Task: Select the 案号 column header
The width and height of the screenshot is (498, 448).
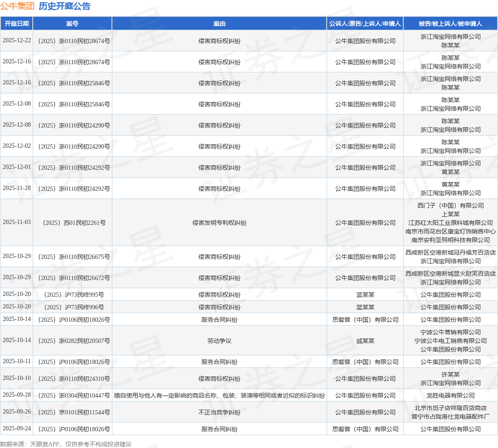Action: [72, 24]
